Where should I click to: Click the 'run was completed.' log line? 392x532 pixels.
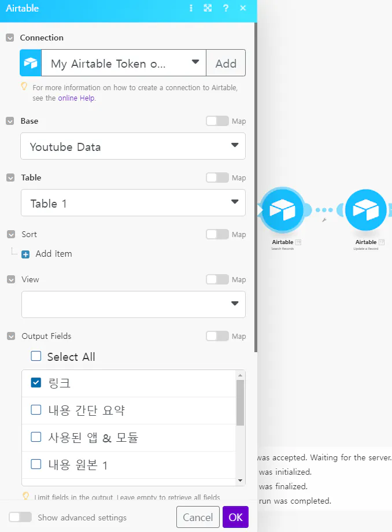point(295,501)
